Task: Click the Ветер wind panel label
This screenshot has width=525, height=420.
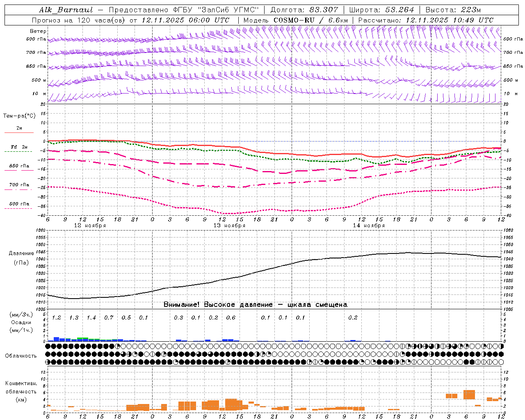Action: tap(38, 31)
